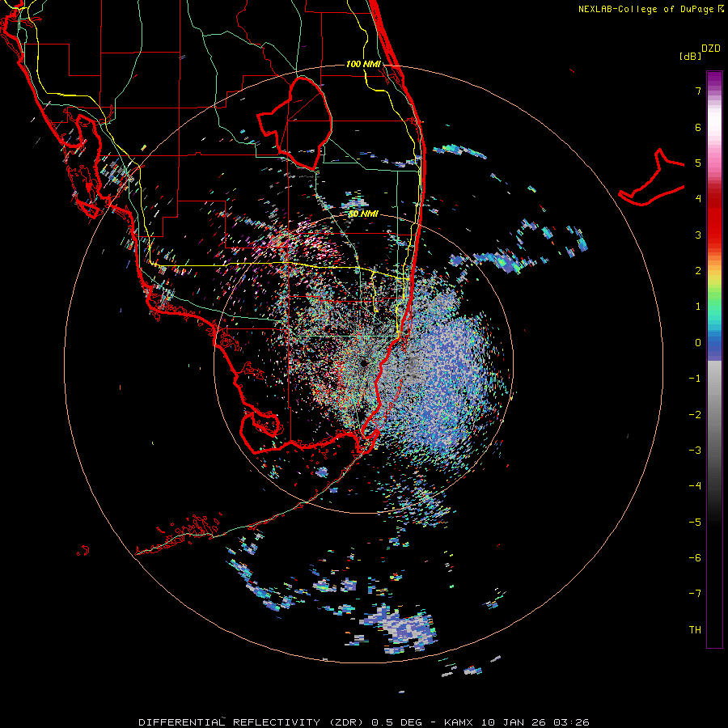Screen dimensions: 728x728
Task: Click the DIFFERENTIAL REFLECTIVITY (ZDR) title text
Action: [252, 722]
